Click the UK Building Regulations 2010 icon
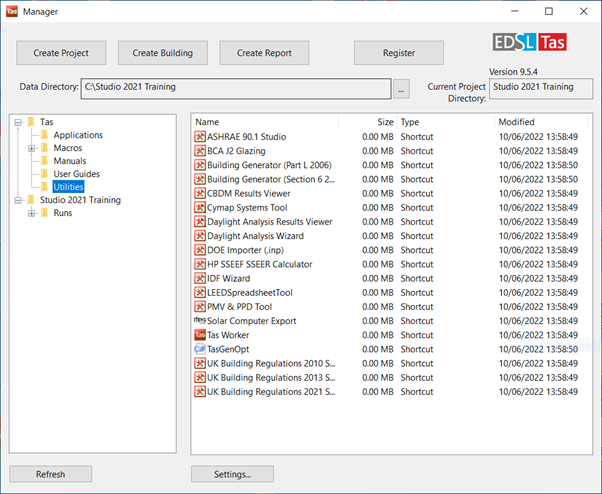This screenshot has width=602, height=494. (200, 363)
